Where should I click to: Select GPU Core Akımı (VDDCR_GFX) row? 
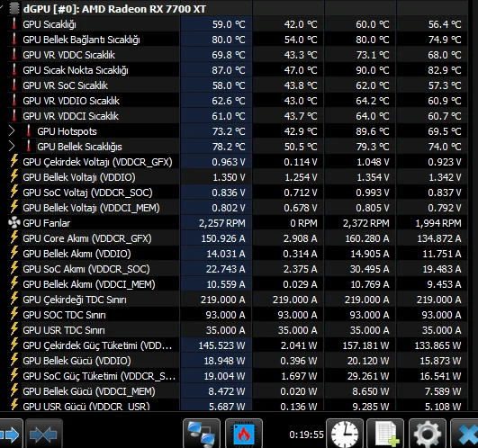pos(238,238)
